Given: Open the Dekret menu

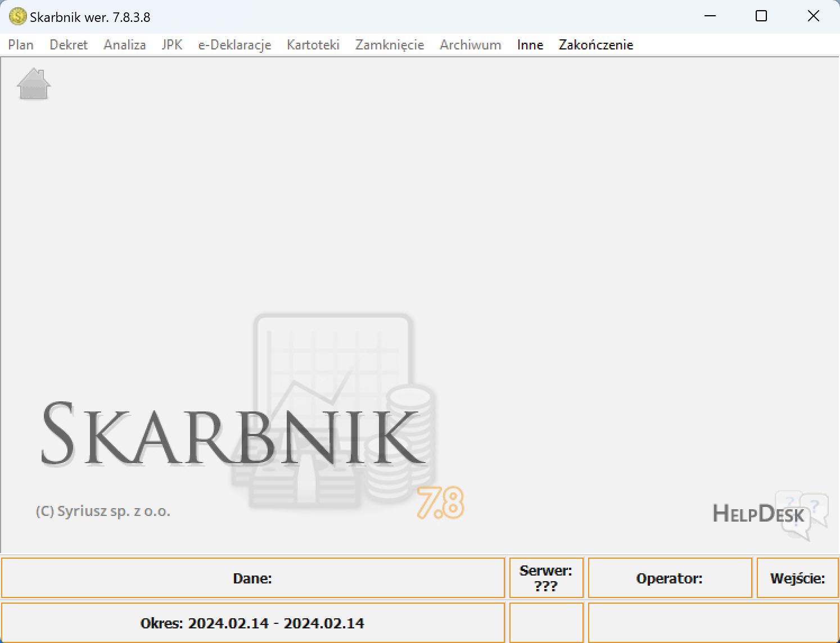Looking at the screenshot, I should coord(69,45).
